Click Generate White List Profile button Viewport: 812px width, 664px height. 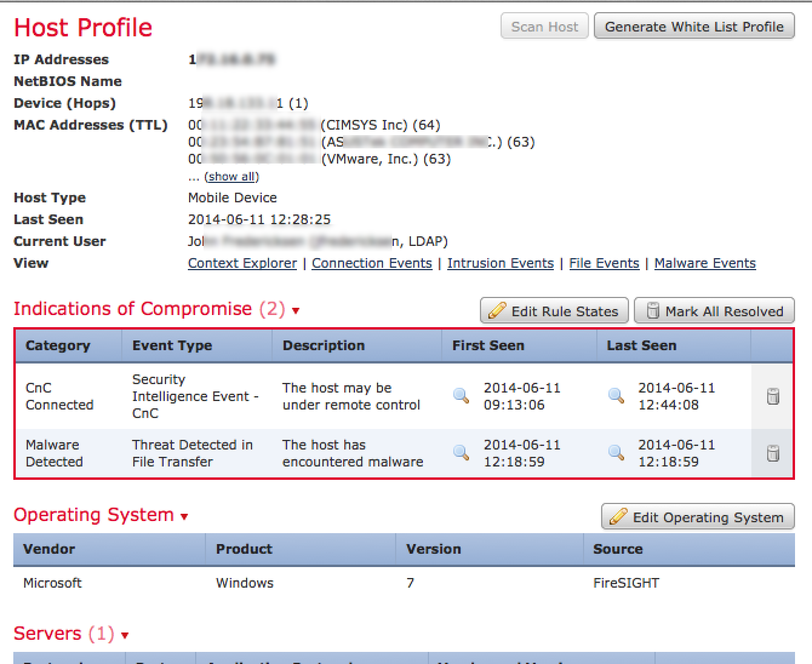(x=694, y=27)
